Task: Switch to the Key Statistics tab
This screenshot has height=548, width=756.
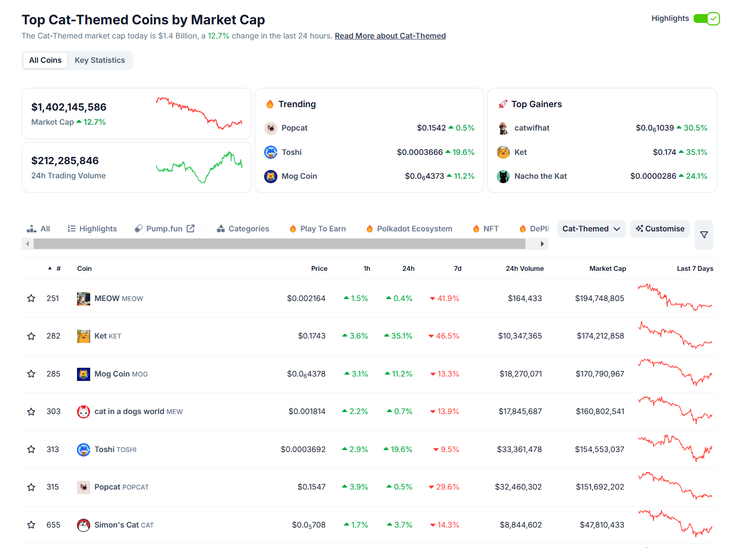Action: (100, 60)
